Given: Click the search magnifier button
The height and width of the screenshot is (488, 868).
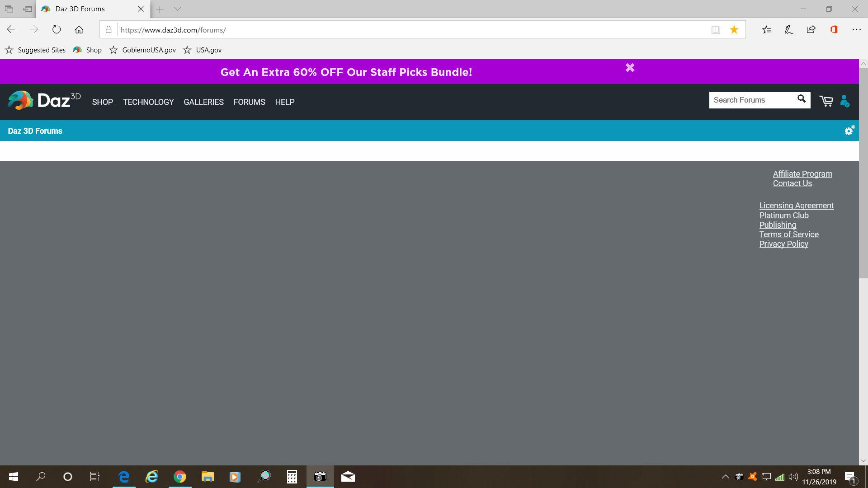Looking at the screenshot, I should click(801, 99).
